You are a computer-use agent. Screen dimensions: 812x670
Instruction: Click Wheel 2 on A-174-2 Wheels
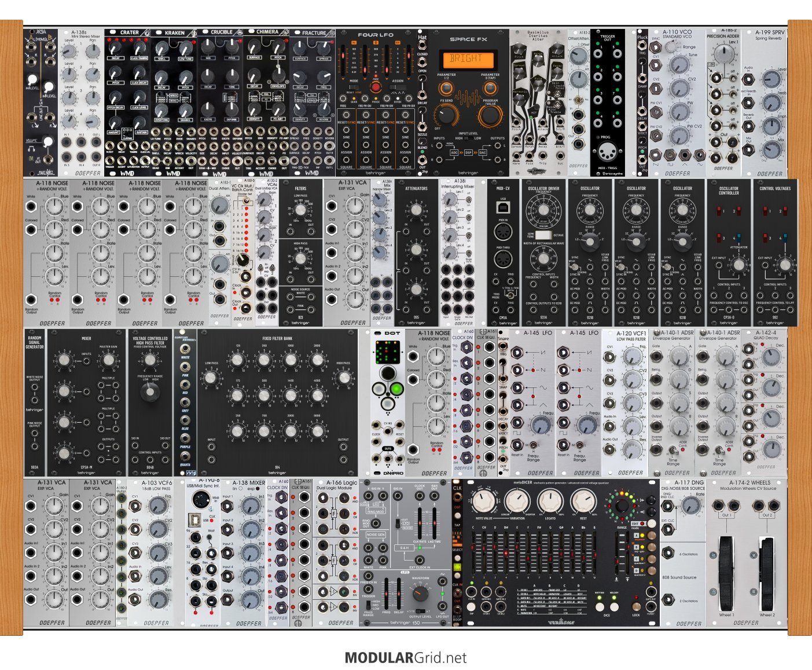pos(767,573)
